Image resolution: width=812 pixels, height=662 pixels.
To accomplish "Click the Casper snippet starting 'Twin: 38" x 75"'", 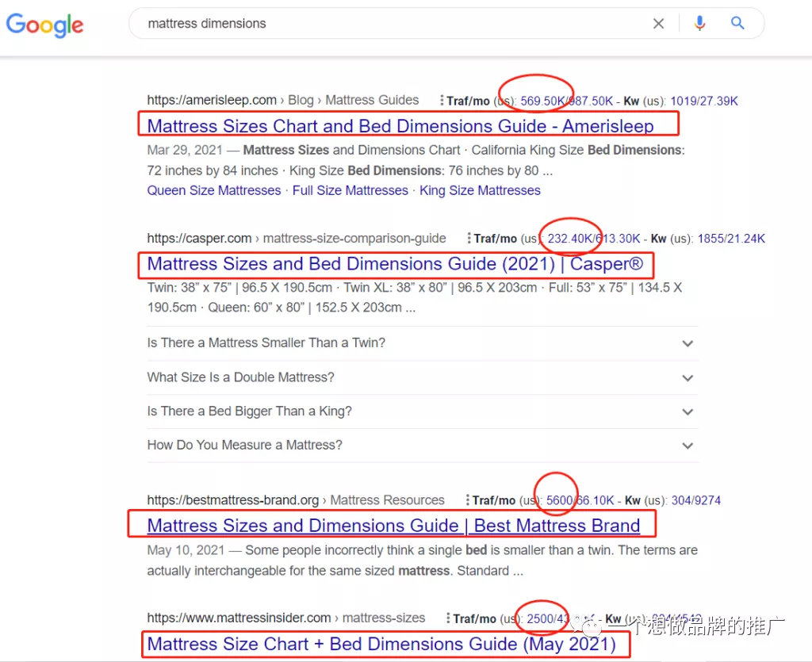I will pos(414,297).
